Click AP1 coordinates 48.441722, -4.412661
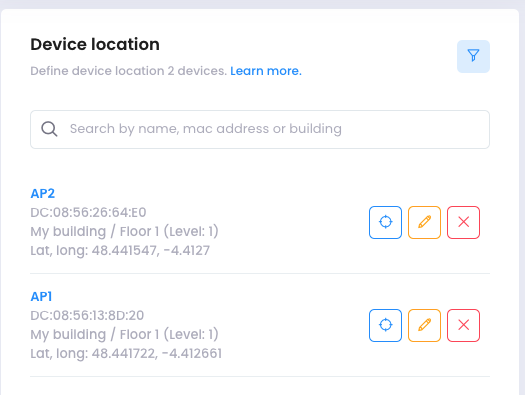Image resolution: width=525 pixels, height=395 pixels. point(157,354)
